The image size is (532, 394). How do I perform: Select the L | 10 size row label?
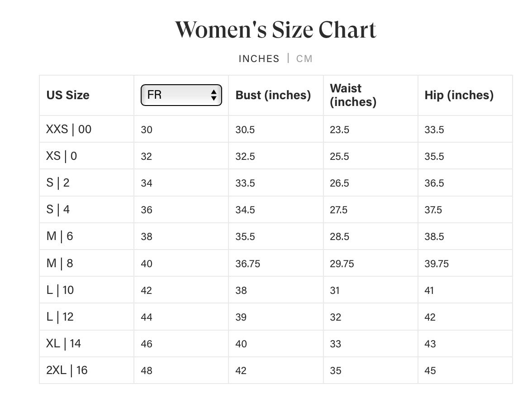coord(60,290)
